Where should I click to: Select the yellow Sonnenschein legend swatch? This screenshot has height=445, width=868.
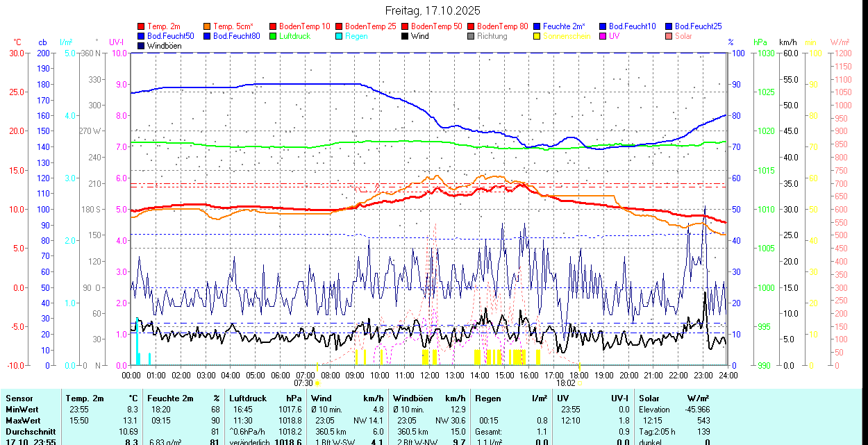point(537,36)
